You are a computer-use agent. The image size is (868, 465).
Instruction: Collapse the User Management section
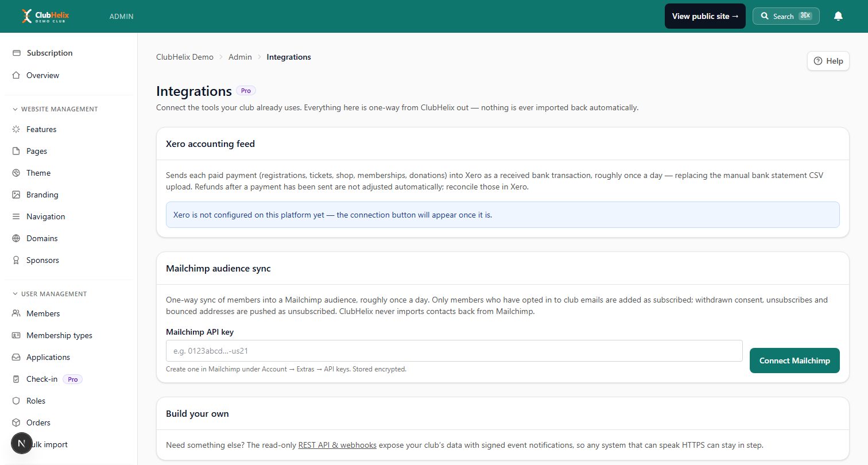(50, 294)
